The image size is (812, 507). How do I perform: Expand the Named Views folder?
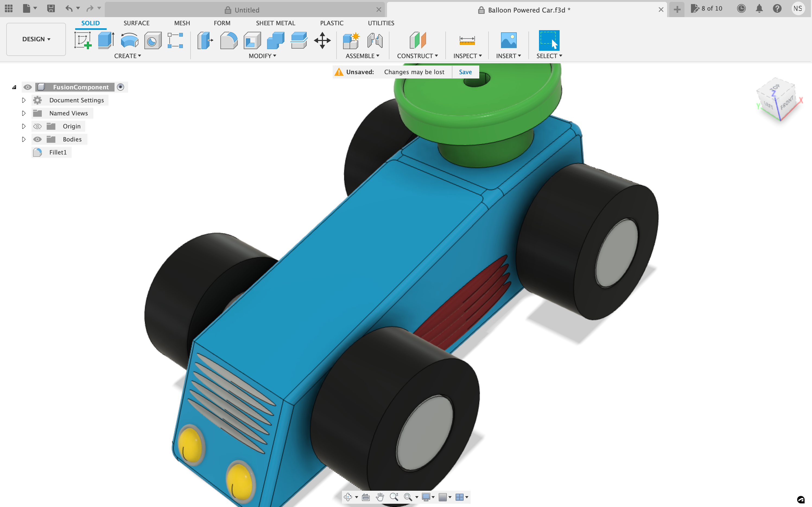tap(23, 113)
